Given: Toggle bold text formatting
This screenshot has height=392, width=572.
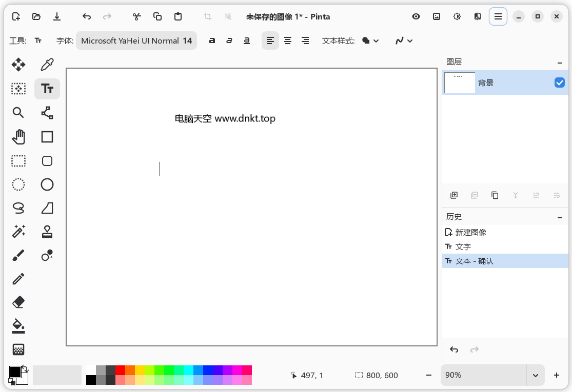Looking at the screenshot, I should point(211,40).
